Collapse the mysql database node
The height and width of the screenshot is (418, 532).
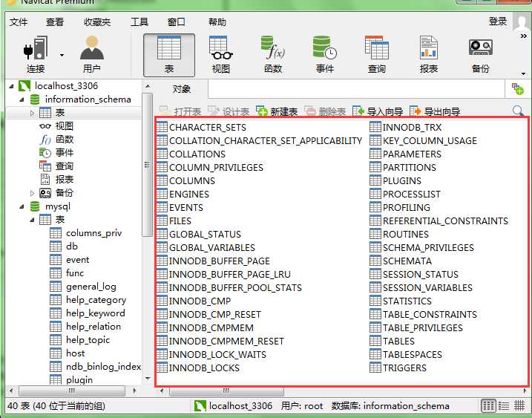(22, 206)
